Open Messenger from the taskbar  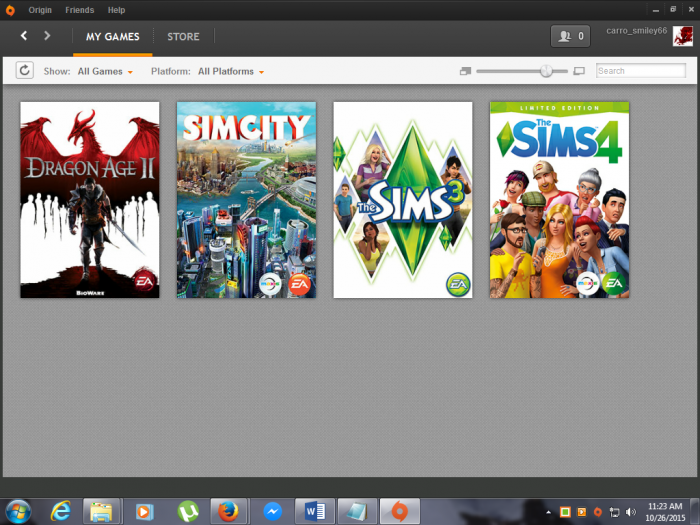pyautogui.click(x=272, y=512)
